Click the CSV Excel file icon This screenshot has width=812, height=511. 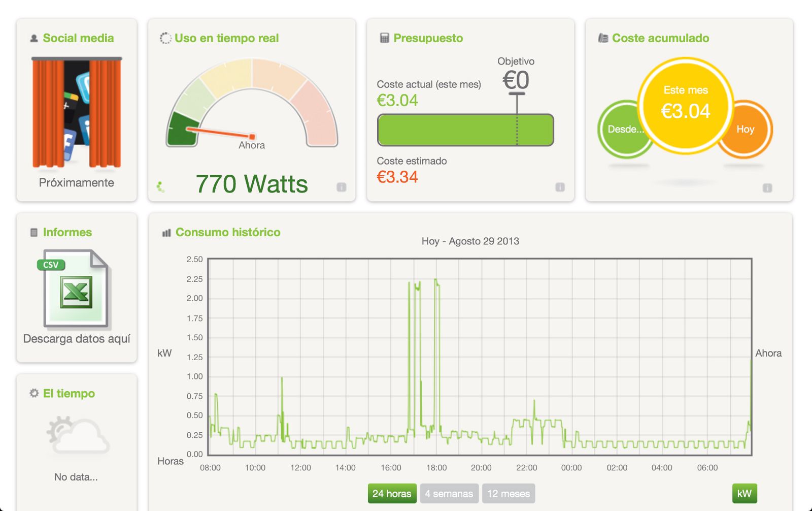click(76, 289)
